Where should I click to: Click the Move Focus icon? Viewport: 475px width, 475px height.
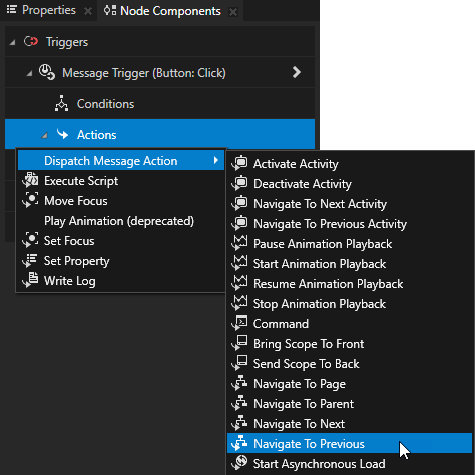(x=31, y=200)
